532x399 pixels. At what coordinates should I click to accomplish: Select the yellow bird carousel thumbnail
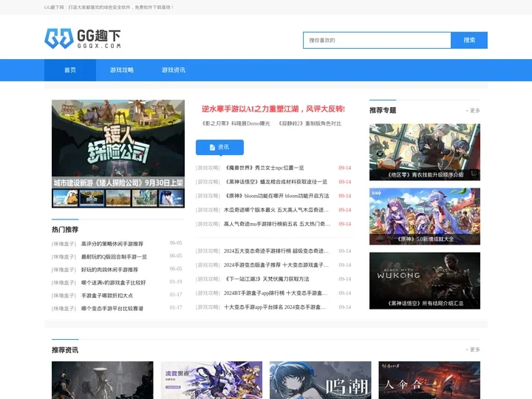65,198
